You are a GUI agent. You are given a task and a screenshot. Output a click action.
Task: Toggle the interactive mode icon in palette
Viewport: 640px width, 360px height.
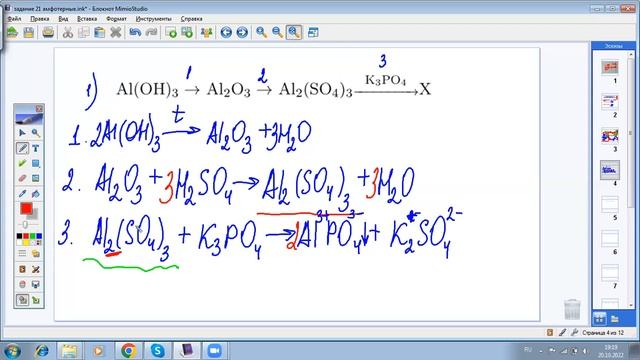click(x=22, y=300)
